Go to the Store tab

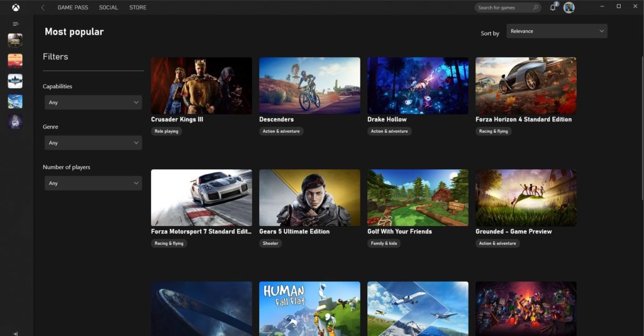[x=138, y=8]
